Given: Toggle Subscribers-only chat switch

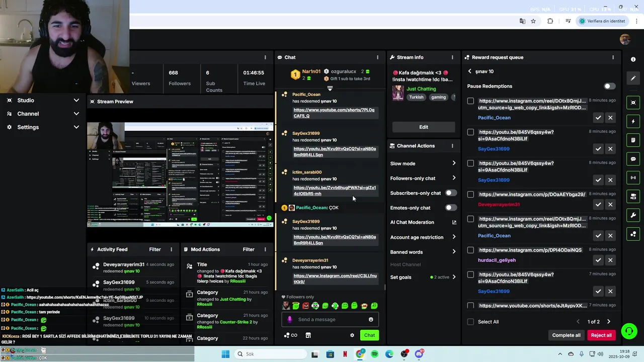Looking at the screenshot, I should pyautogui.click(x=451, y=193).
